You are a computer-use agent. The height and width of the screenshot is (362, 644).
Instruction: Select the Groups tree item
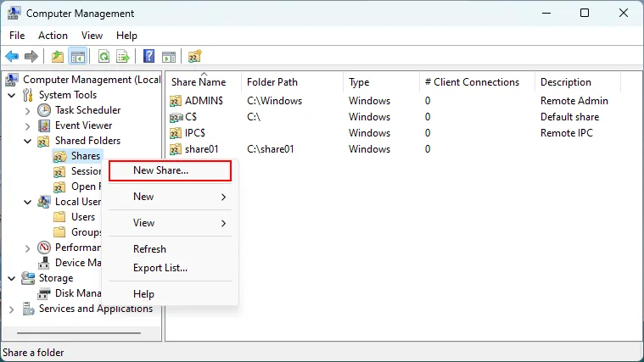point(86,232)
